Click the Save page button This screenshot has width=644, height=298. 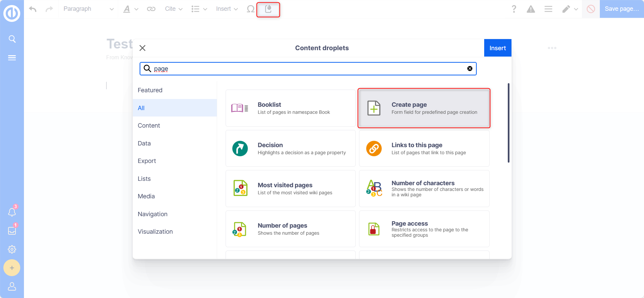pyautogui.click(x=621, y=9)
